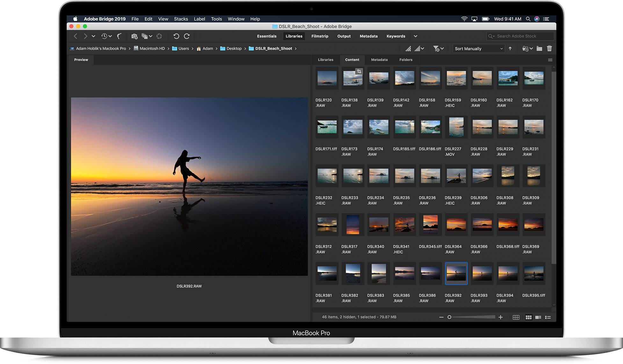Image resolution: width=623 pixels, height=364 pixels.
Task: Create a new folder with folder icon
Action: click(539, 48)
